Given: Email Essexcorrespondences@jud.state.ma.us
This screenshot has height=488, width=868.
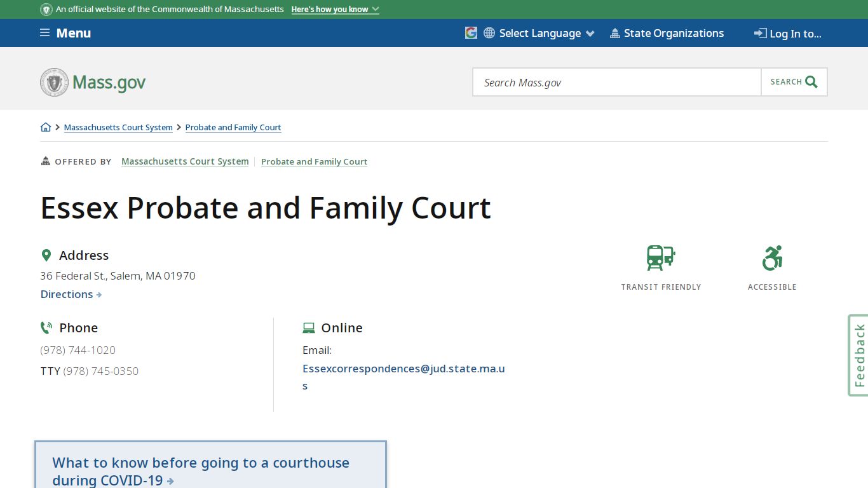Looking at the screenshot, I should coord(404,377).
